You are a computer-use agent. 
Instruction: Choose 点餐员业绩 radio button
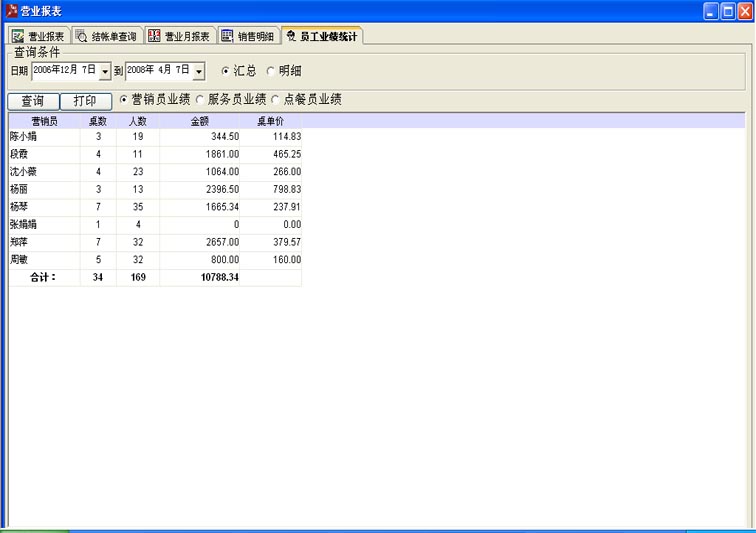point(276,100)
